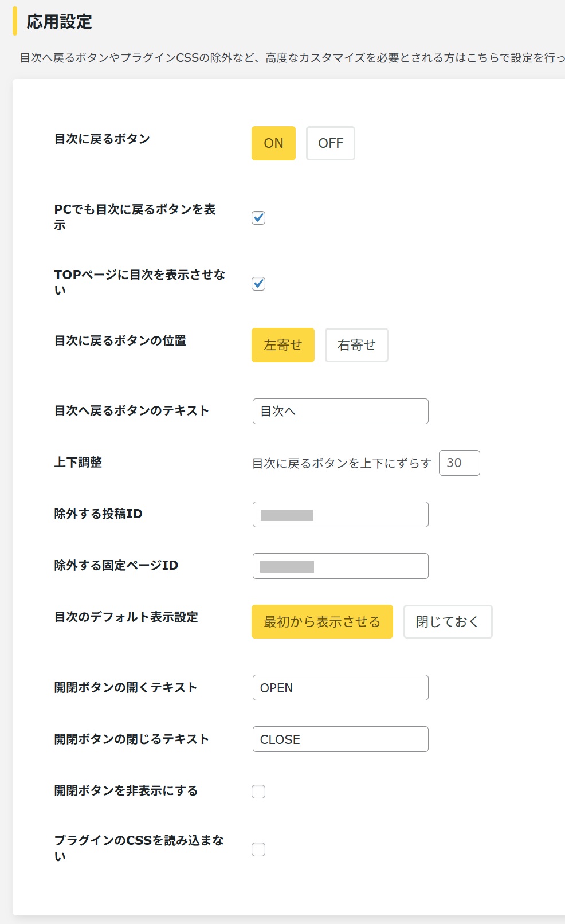Click the 目次へ戻るボタンのテキスト input field
This screenshot has width=565, height=924.
click(340, 411)
